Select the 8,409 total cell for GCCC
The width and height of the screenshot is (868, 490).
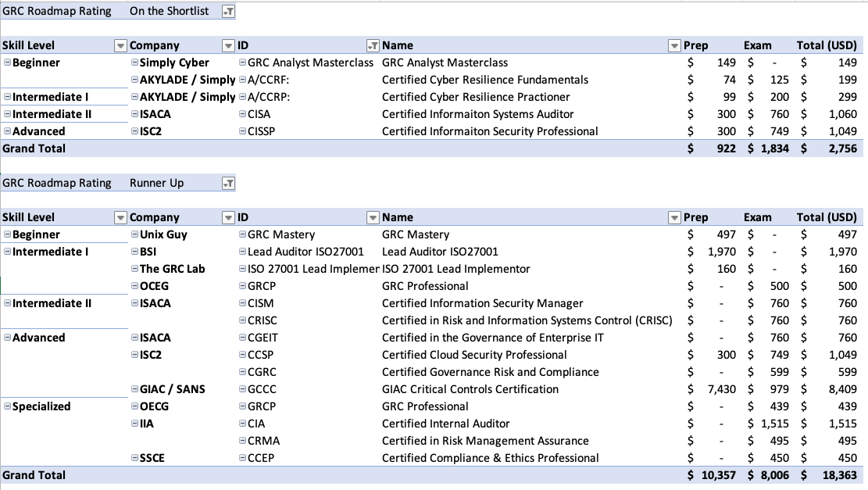(838, 389)
